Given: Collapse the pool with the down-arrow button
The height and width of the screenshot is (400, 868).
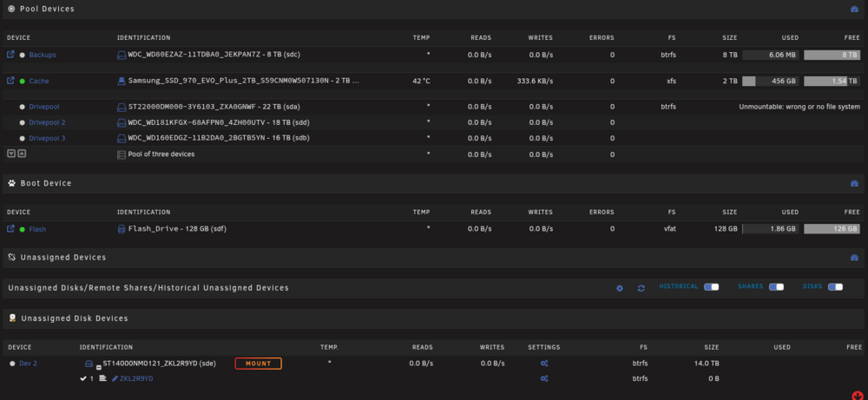Looking at the screenshot, I should pos(10,154).
